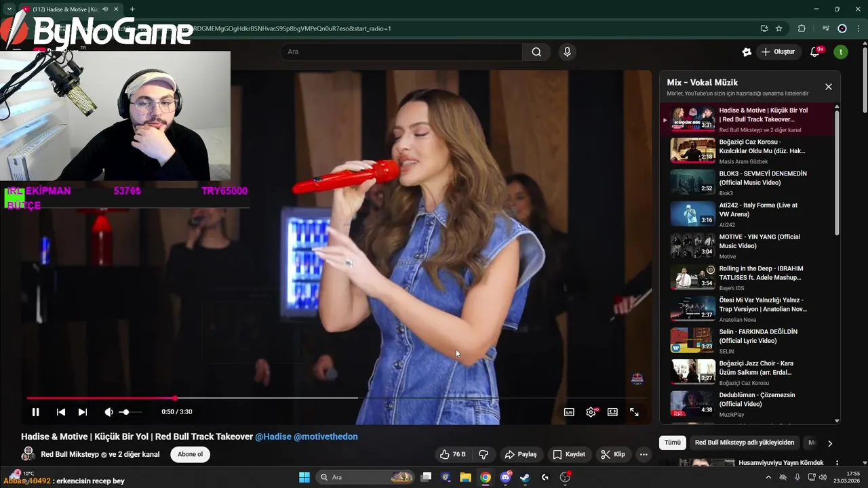Open Chrome three-dot menu

(857, 28)
